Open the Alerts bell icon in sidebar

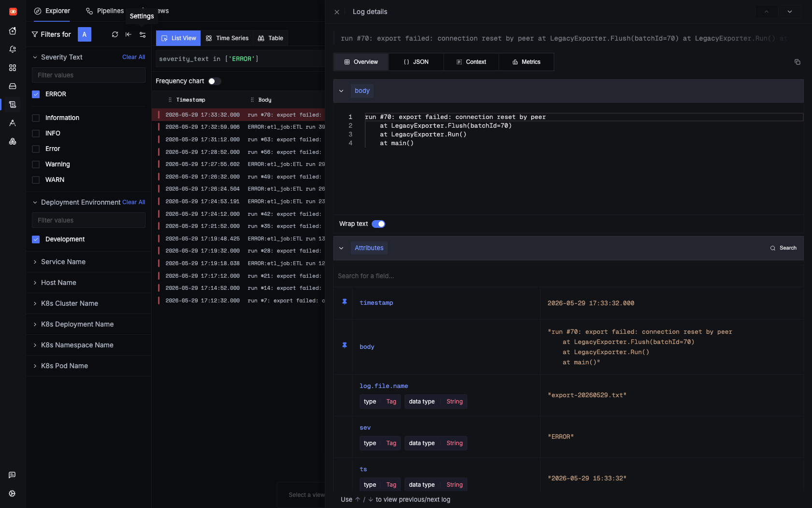[x=13, y=49]
